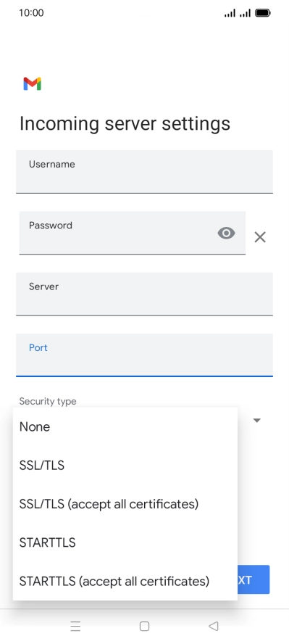Focus the Username input field
Screen dimensions: 289x644
[144, 172]
